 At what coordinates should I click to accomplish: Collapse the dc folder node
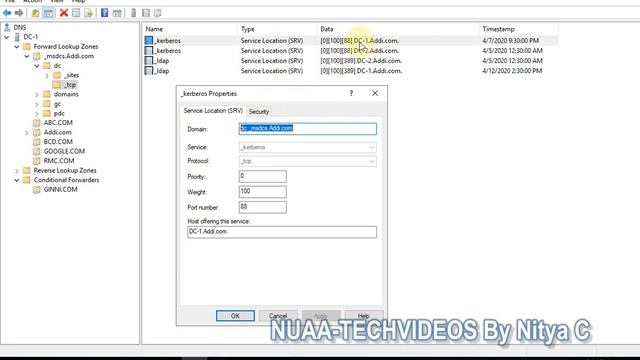tap(37, 66)
